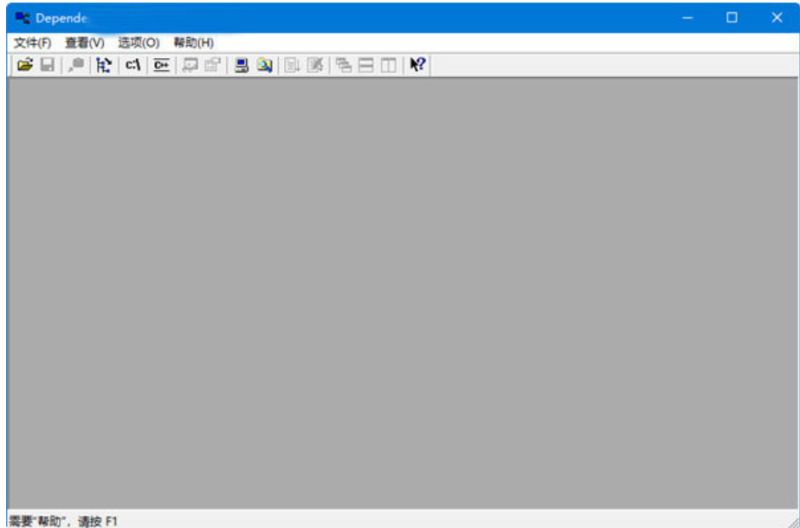Click the Tile Horizontally icon

click(365, 65)
